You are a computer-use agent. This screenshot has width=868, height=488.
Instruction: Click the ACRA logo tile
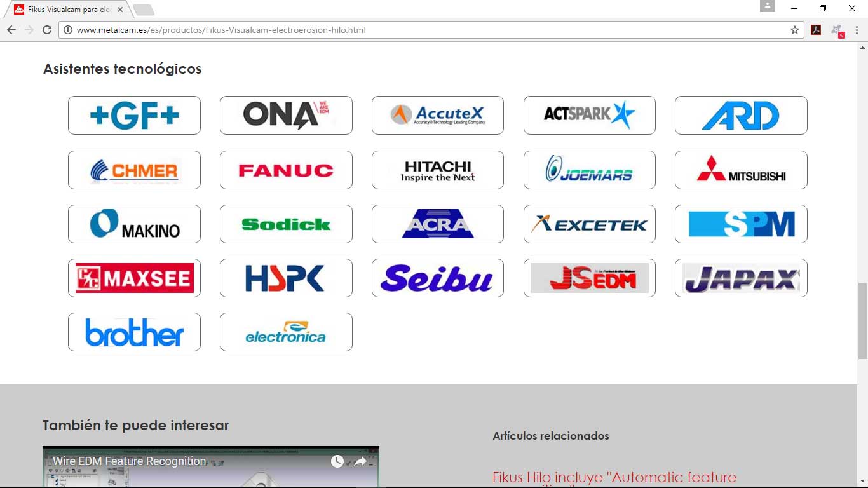click(x=438, y=224)
